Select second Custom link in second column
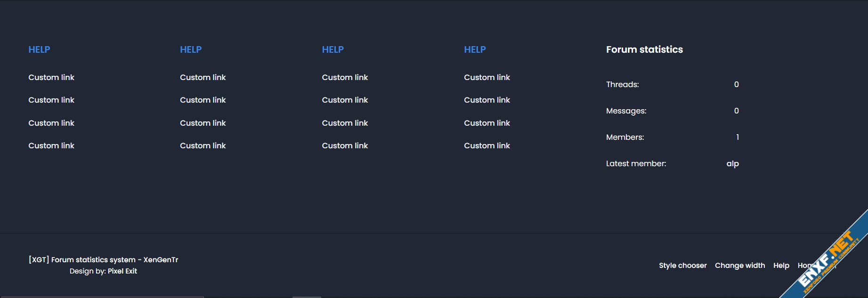 [203, 100]
